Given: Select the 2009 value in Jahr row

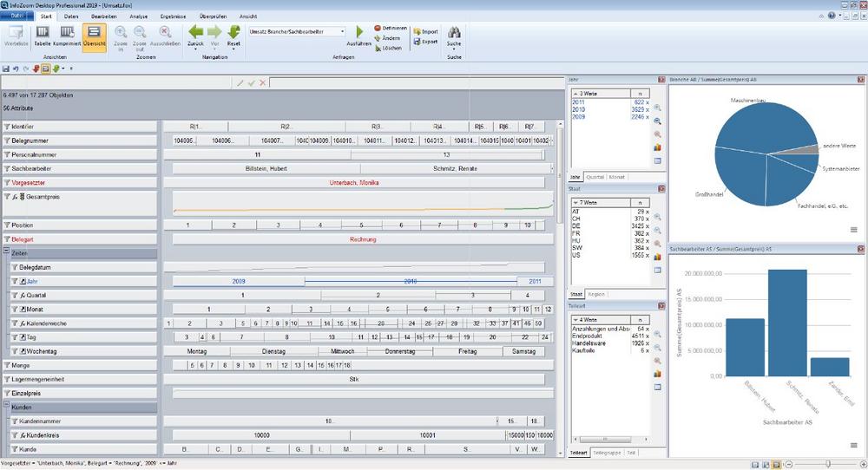Looking at the screenshot, I should coord(239,282).
